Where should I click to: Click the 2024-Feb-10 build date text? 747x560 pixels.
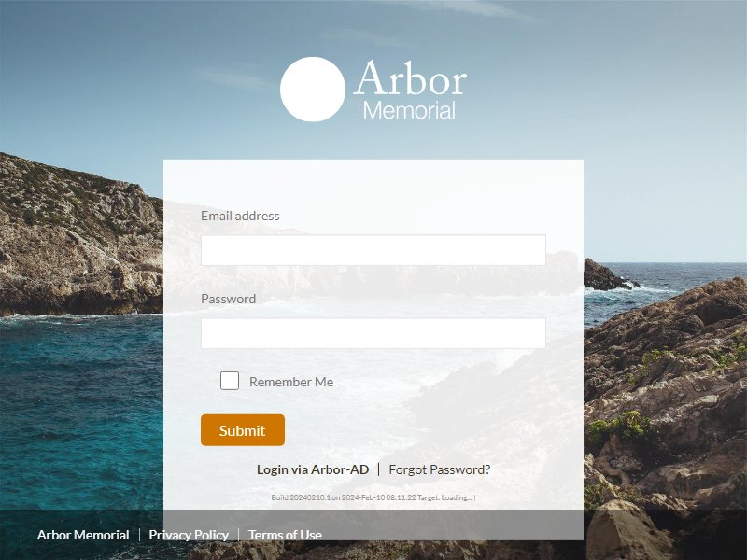pos(362,497)
